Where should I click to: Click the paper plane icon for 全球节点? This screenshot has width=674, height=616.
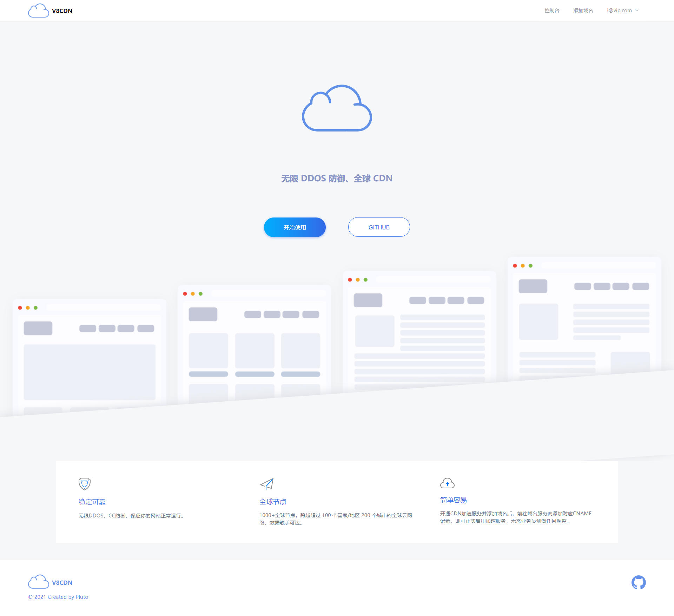tap(267, 484)
